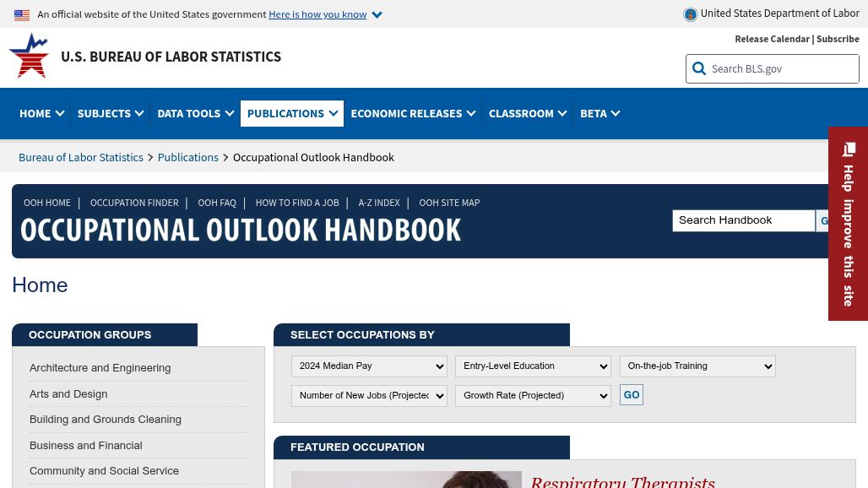Open the Beta navigation menu
This screenshot has height=488, width=868.
(x=599, y=113)
